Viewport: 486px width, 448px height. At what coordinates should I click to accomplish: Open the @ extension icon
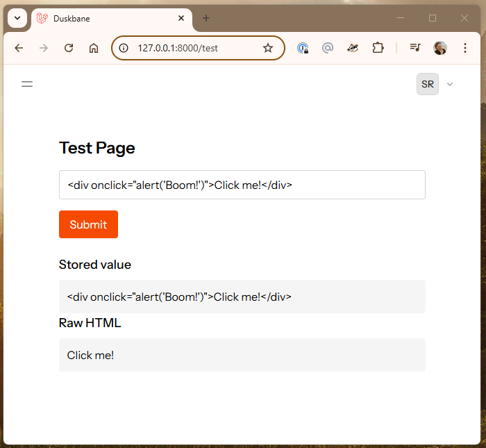tap(328, 48)
